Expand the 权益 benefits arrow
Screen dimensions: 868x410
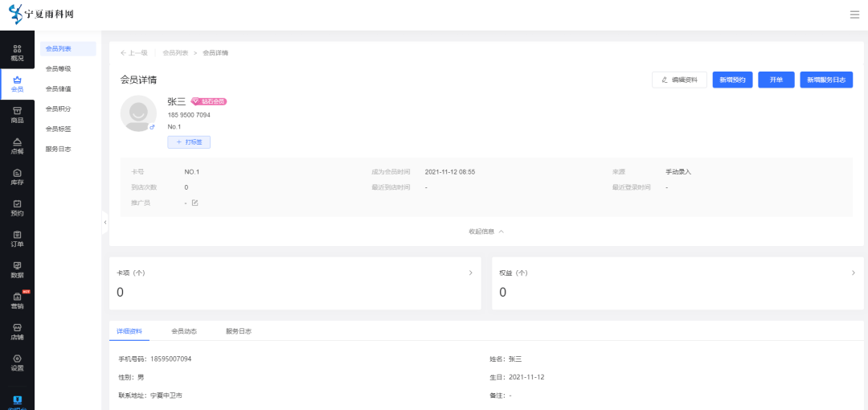click(x=853, y=273)
